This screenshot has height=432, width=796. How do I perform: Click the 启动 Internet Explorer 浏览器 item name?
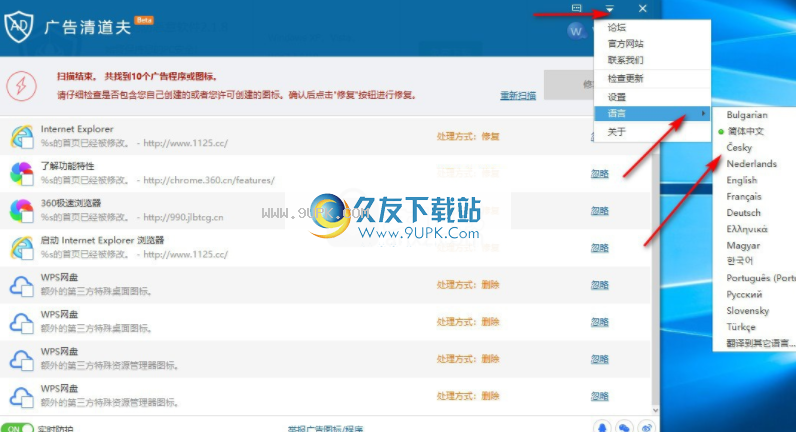coord(103,240)
